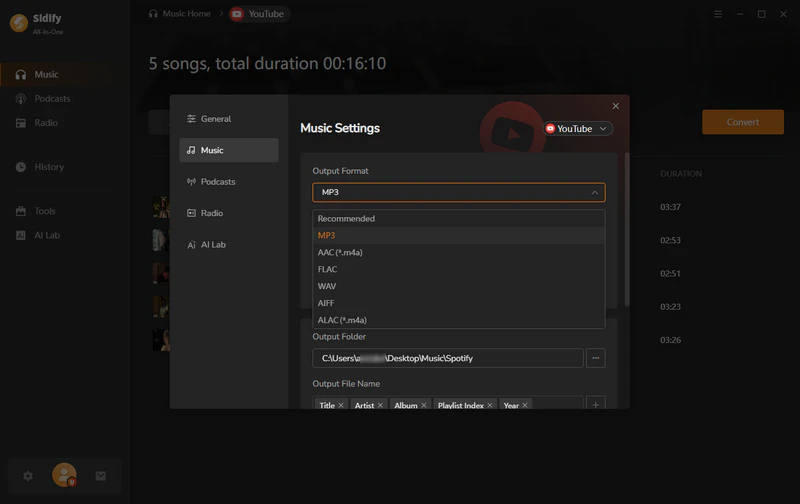Choose FLAC output format

coord(459,269)
